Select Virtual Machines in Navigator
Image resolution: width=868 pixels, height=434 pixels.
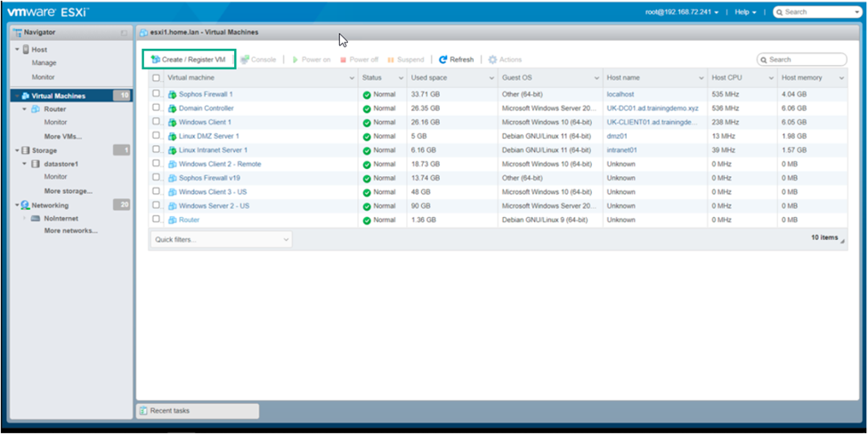coord(71,96)
